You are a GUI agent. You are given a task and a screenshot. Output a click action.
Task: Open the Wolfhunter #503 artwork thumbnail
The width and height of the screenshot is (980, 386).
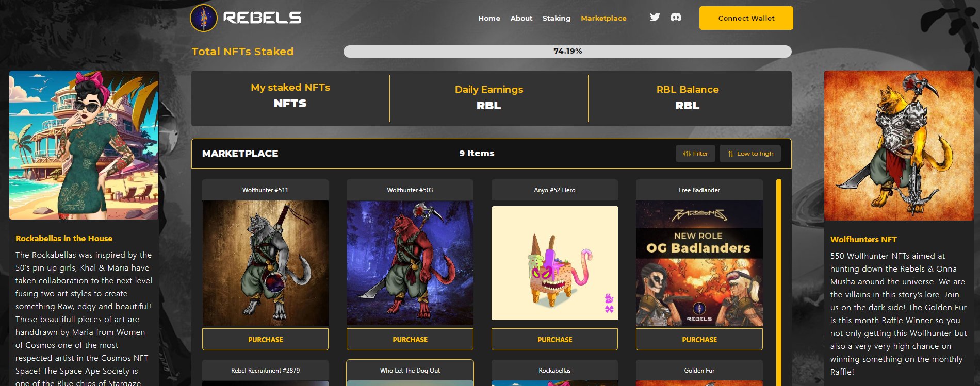pos(410,263)
